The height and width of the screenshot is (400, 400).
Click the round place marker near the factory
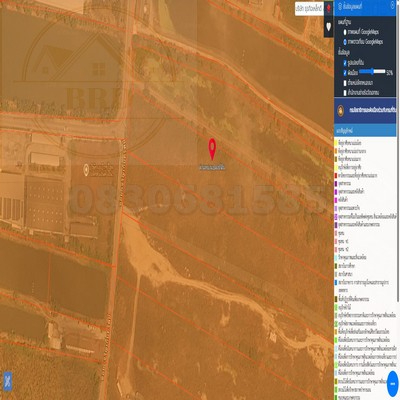click(x=86, y=170)
